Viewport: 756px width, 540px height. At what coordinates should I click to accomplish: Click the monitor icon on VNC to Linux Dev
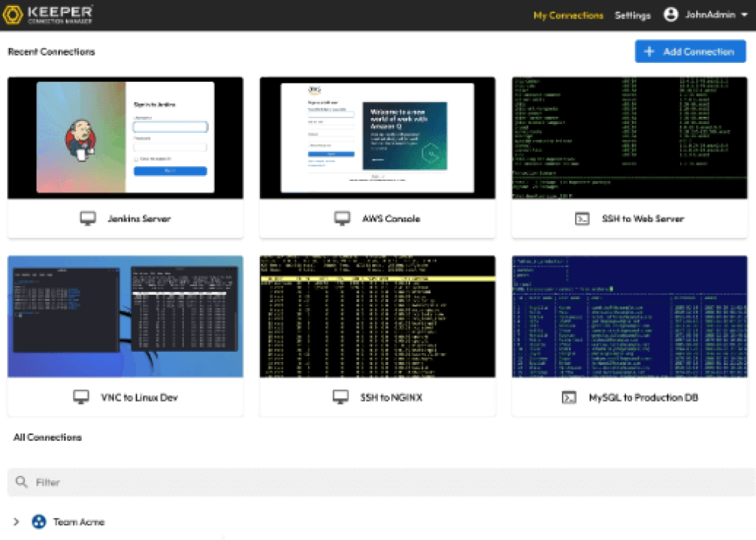(81, 397)
